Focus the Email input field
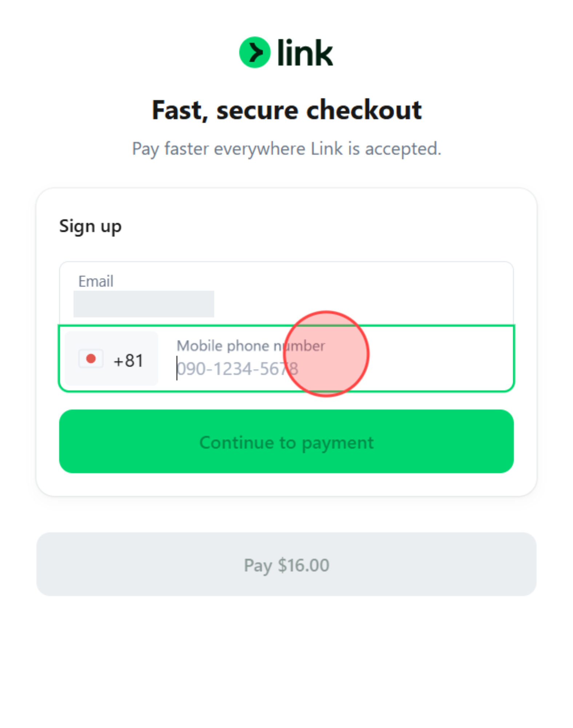The image size is (573, 728). 255,295
